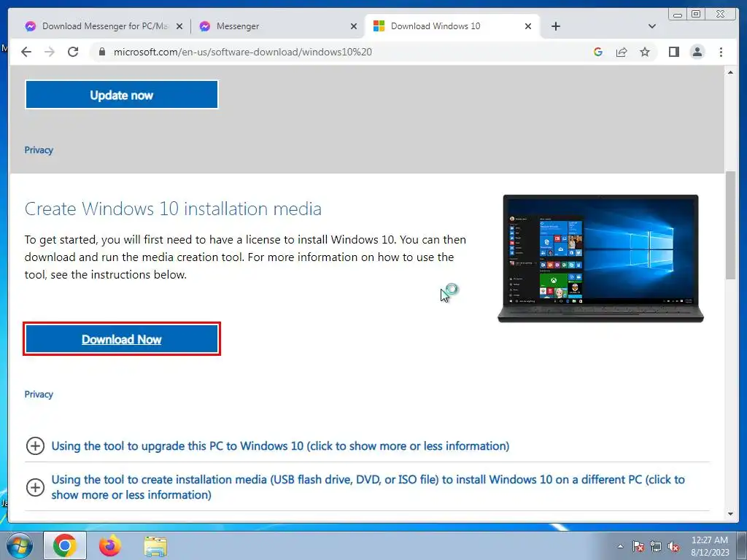Screen dimensions: 747x560
Task: Click the network tray icon
Action: 656,546
